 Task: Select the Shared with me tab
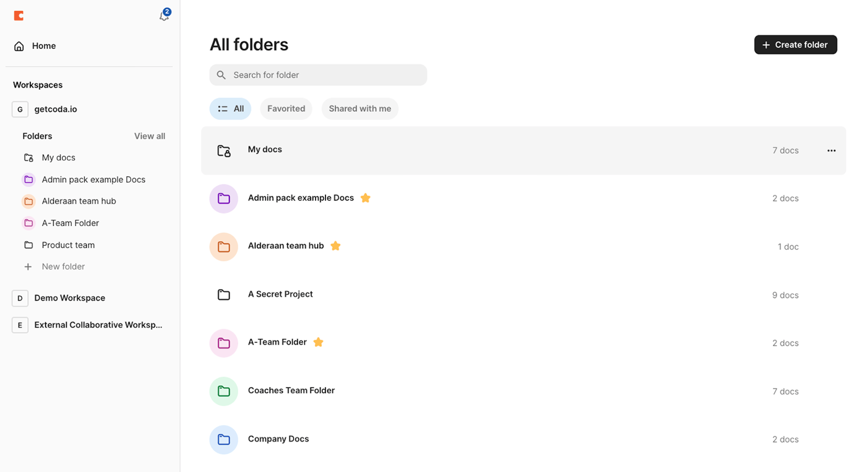[360, 109]
